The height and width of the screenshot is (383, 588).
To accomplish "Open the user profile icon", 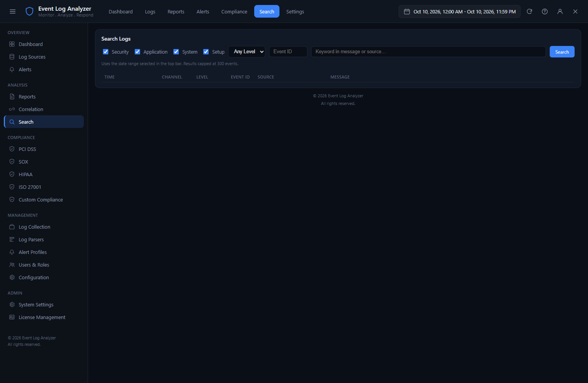I will point(560,11).
